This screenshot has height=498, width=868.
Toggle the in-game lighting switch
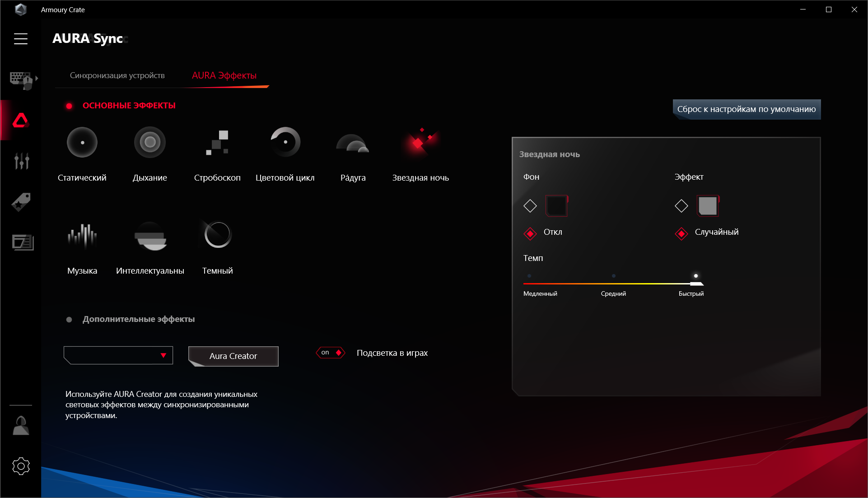pos(331,353)
